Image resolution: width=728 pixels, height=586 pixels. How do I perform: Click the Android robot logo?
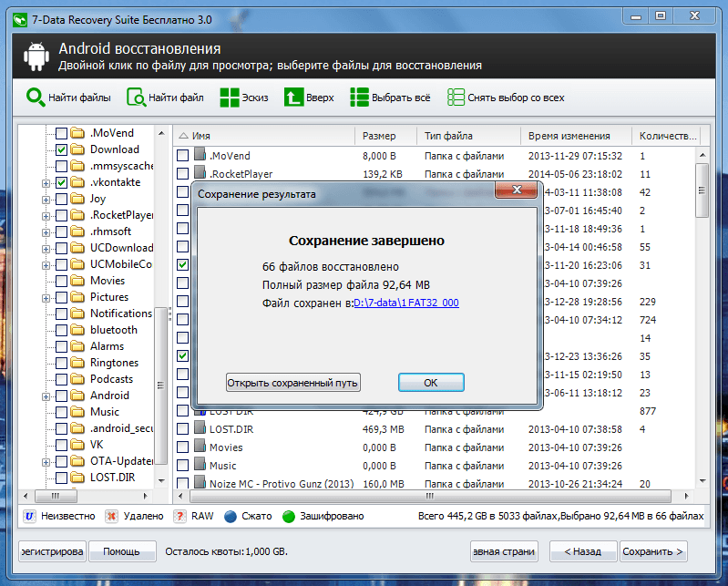(x=36, y=57)
